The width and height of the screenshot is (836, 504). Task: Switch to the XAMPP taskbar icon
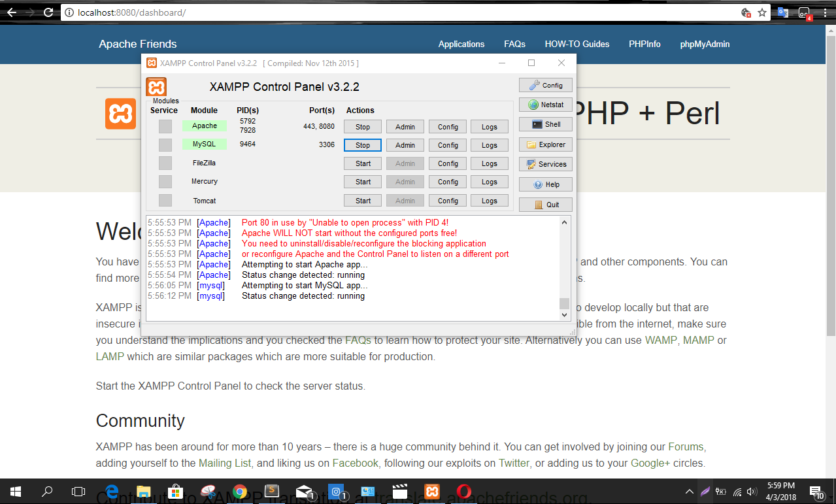[432, 491]
